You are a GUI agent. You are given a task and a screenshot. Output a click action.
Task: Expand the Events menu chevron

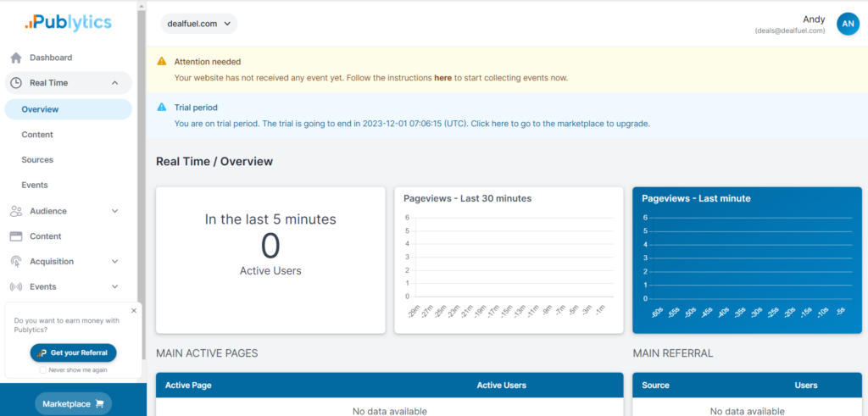pyautogui.click(x=115, y=286)
